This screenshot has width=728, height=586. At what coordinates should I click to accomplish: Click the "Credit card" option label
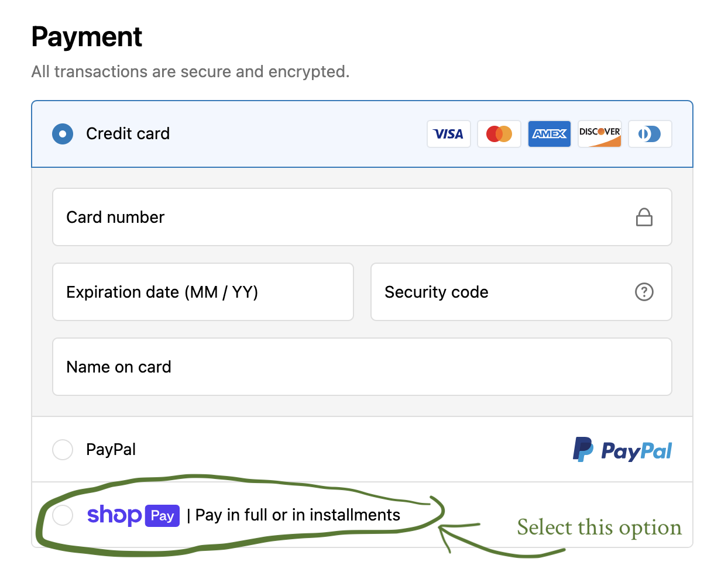[128, 134]
